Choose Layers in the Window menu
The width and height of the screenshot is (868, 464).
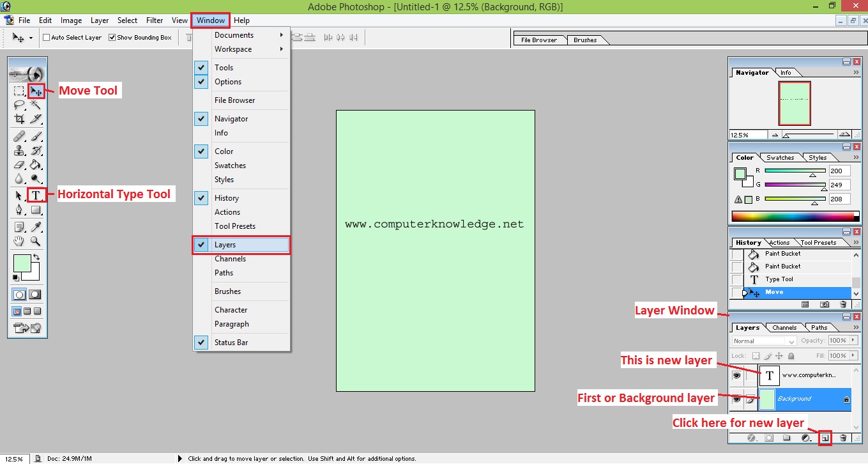241,245
